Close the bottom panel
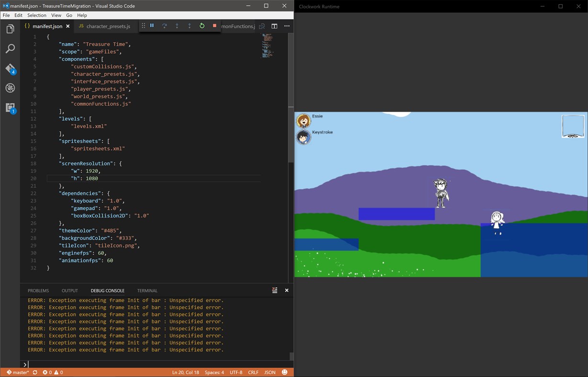 (287, 290)
